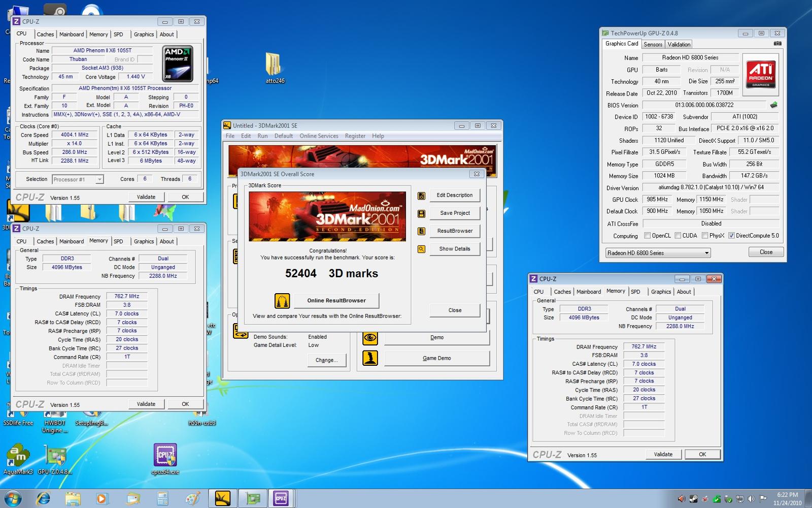Click OK in right CPU-Z window

(x=702, y=455)
